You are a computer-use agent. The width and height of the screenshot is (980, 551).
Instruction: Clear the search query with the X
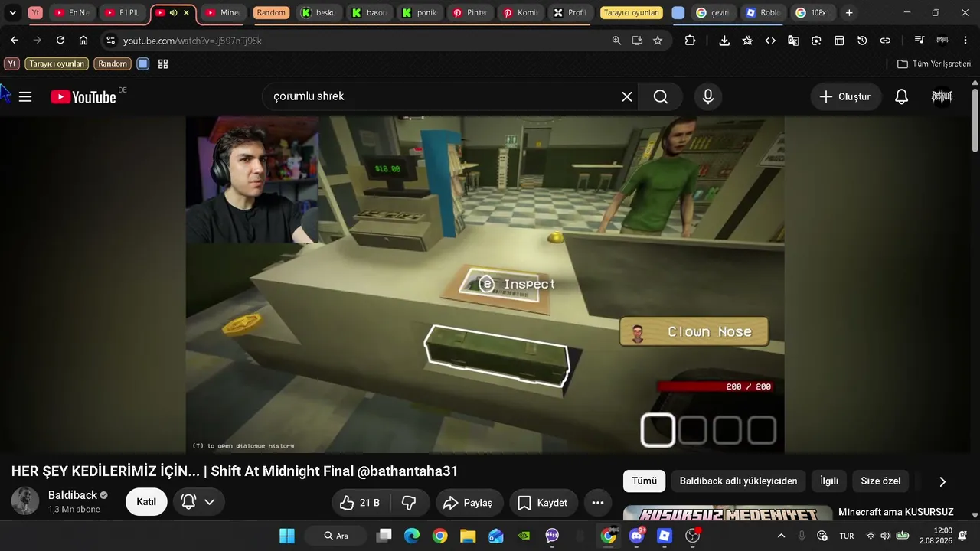pyautogui.click(x=626, y=96)
